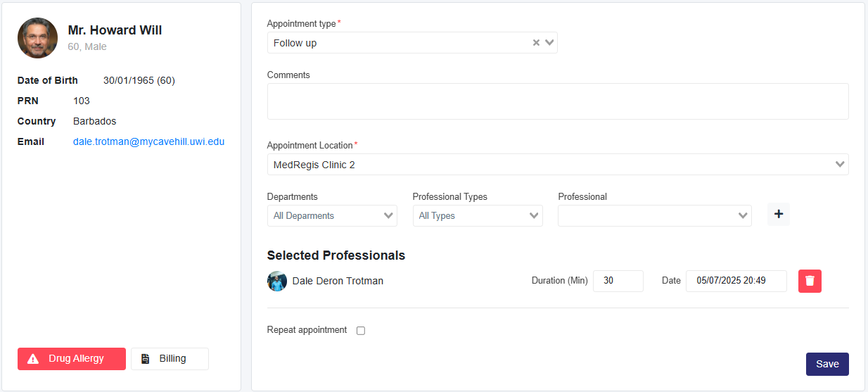The width and height of the screenshot is (868, 392).
Task: Click Howard Will's profile photo
Action: pos(37,38)
